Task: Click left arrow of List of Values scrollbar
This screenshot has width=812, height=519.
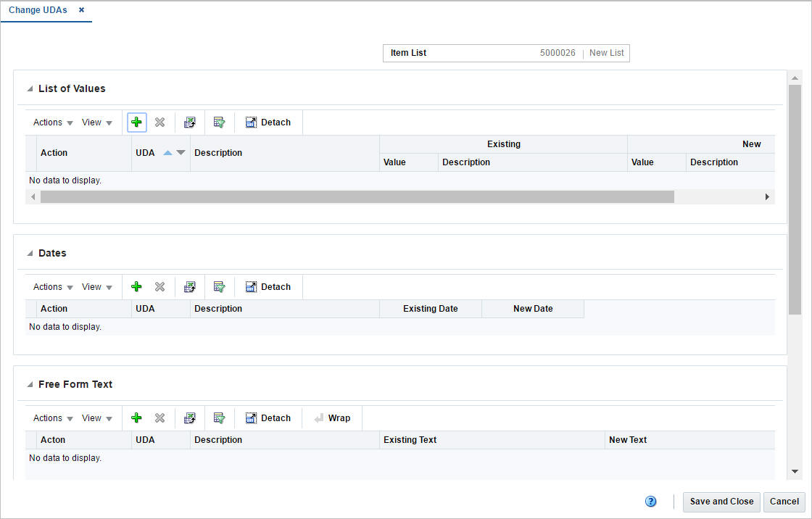Action: (x=33, y=197)
